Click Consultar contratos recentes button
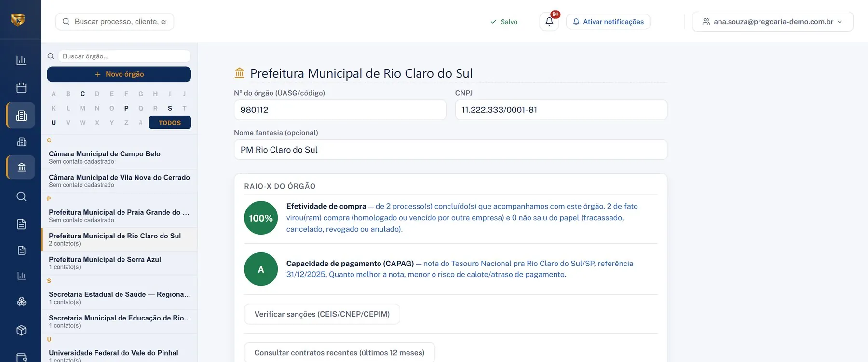 pyautogui.click(x=339, y=353)
